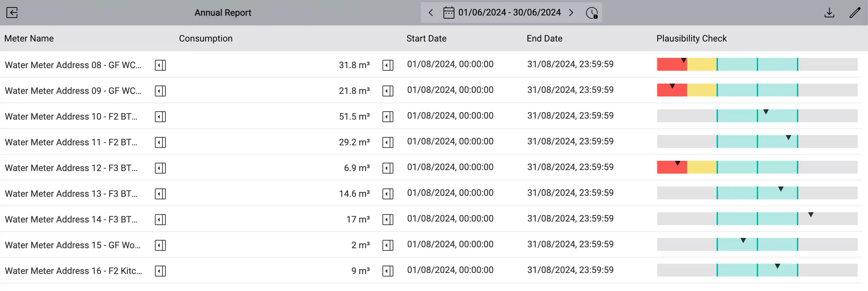The width and height of the screenshot is (868, 291).
Task: Sort by Meter Name column header
Action: point(29,39)
